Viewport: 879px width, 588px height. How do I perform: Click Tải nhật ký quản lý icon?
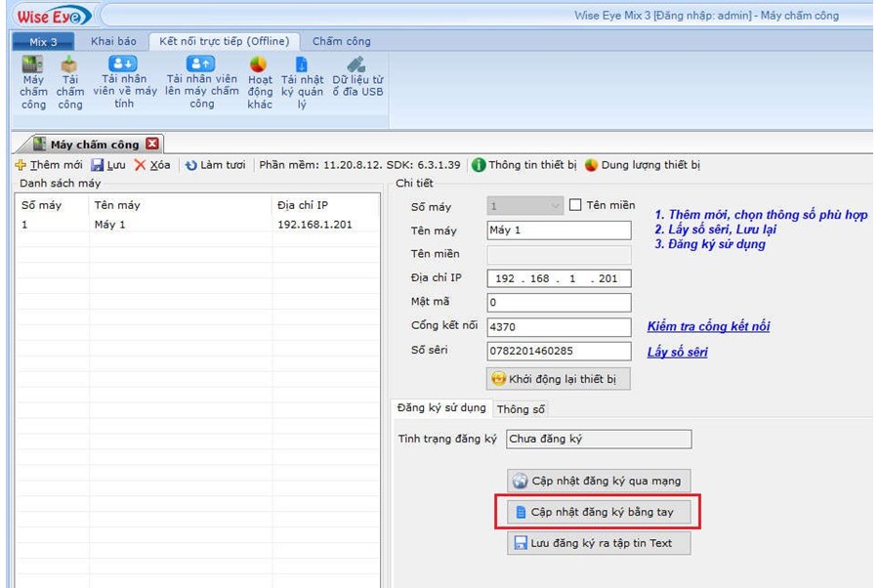point(302,83)
